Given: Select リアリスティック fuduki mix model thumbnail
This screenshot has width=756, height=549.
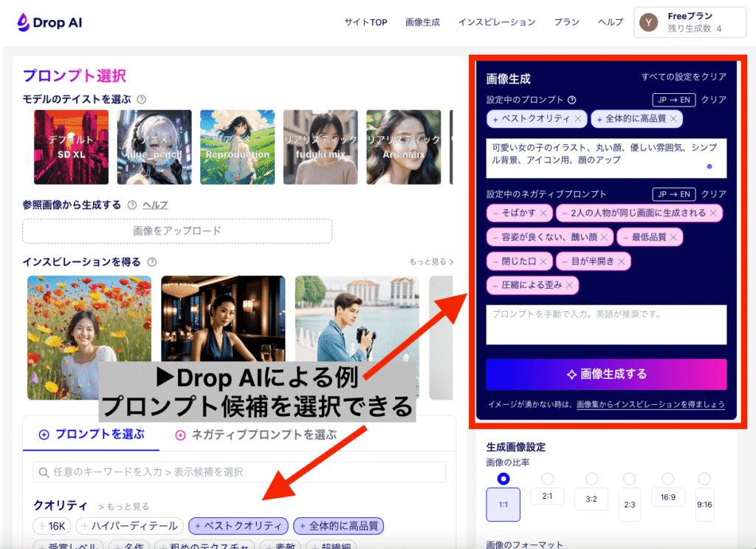Looking at the screenshot, I should point(320,147).
